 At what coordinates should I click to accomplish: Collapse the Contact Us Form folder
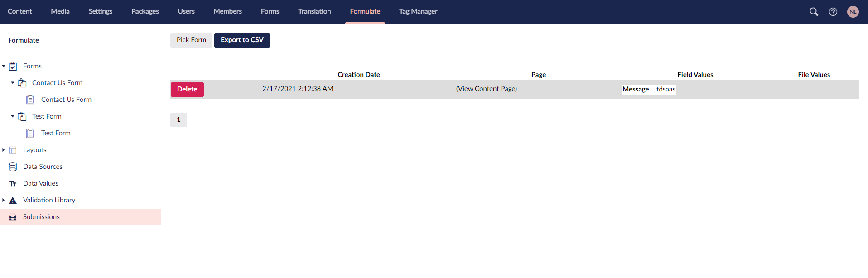[x=13, y=83]
